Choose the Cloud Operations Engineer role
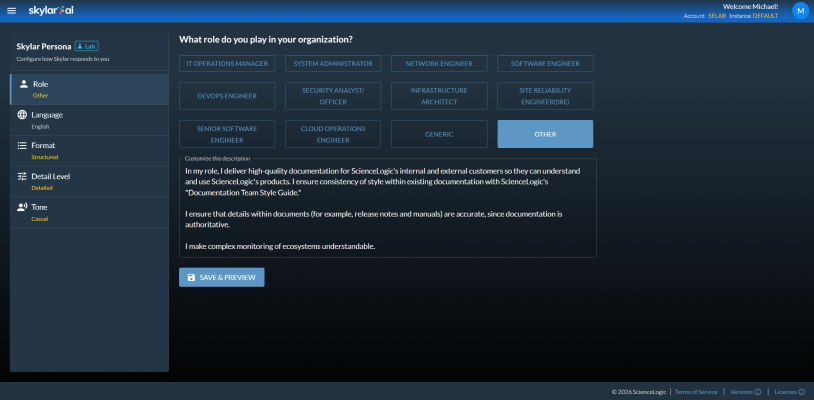The height and width of the screenshot is (400, 814). coord(333,134)
